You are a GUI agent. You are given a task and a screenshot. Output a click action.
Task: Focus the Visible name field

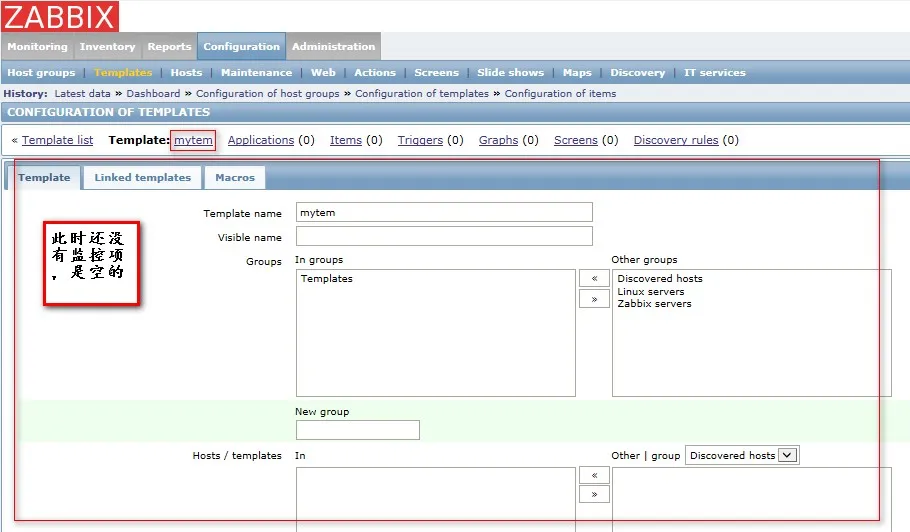point(444,236)
